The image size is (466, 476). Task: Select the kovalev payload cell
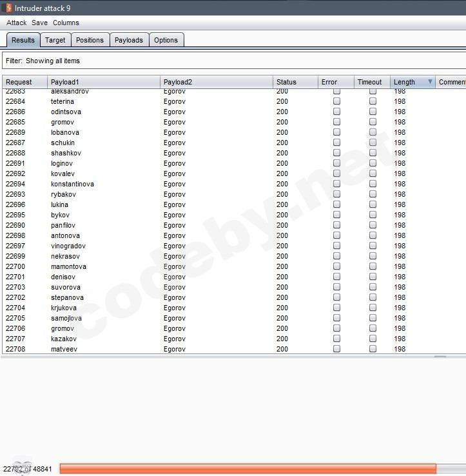[63, 174]
